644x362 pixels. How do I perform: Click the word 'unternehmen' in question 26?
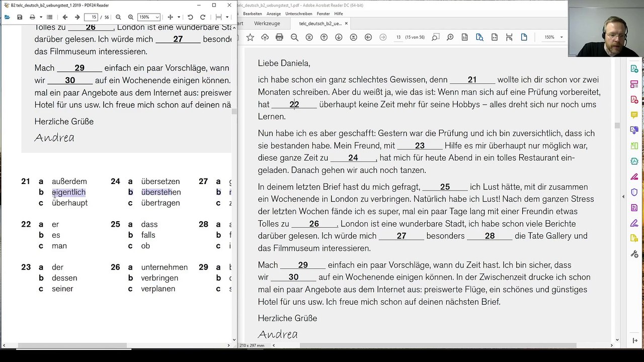click(x=165, y=267)
